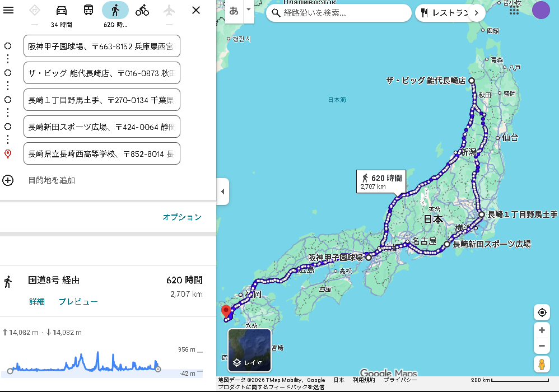Open the hamburger main menu
This screenshot has width=559, height=392.
pyautogui.click(x=8, y=10)
